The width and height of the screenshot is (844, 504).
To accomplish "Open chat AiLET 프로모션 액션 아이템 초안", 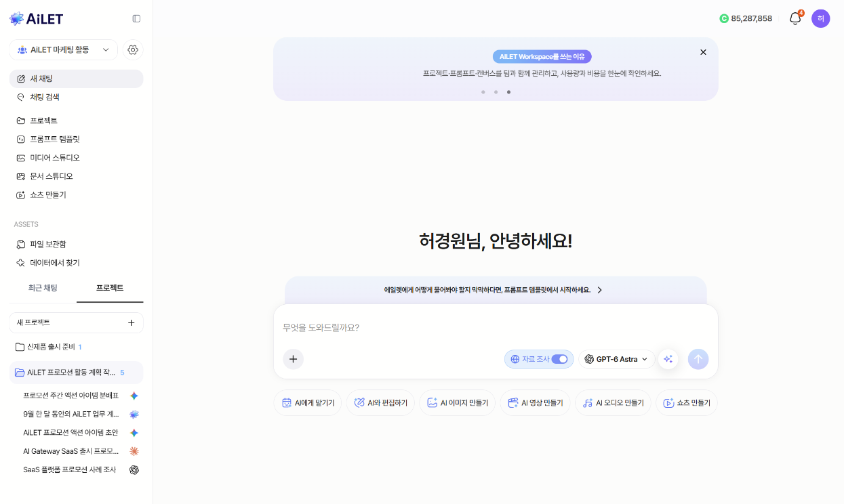I will click(x=71, y=432).
